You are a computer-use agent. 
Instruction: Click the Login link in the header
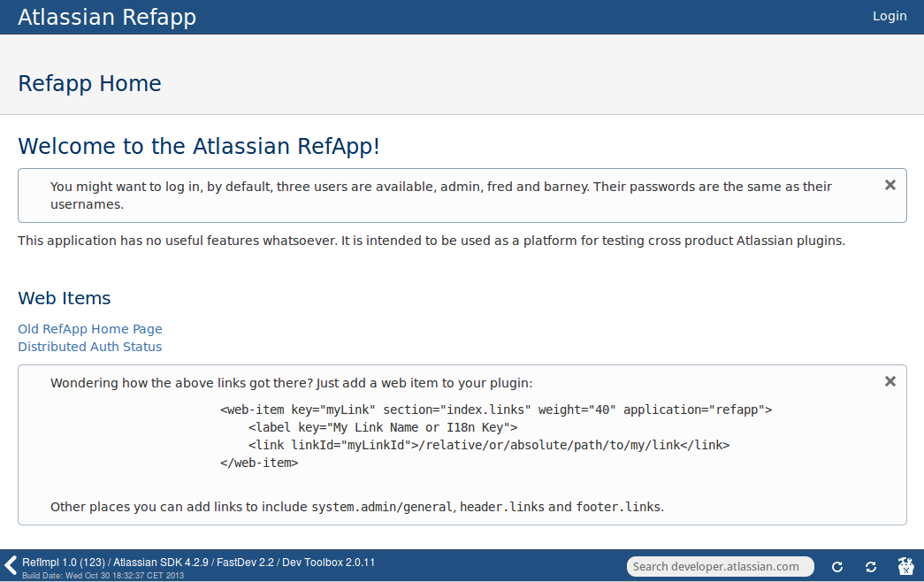pos(890,16)
